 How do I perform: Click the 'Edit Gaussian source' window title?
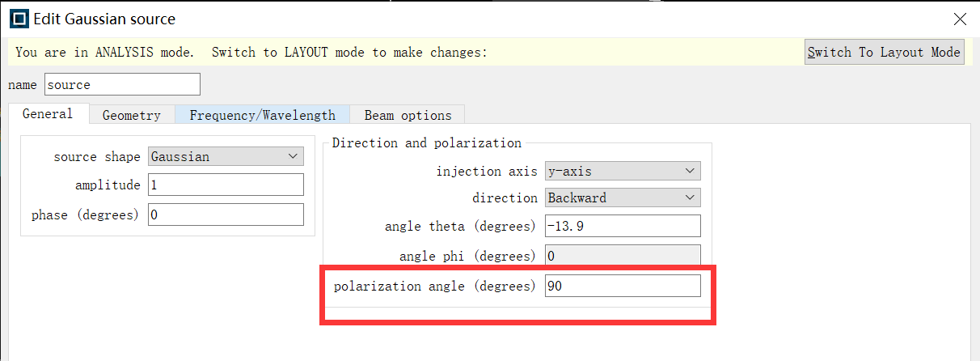coord(104,19)
